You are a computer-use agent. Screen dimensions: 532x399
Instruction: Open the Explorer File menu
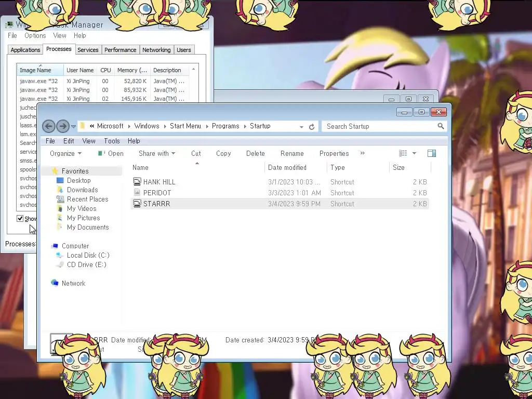[x=50, y=141]
